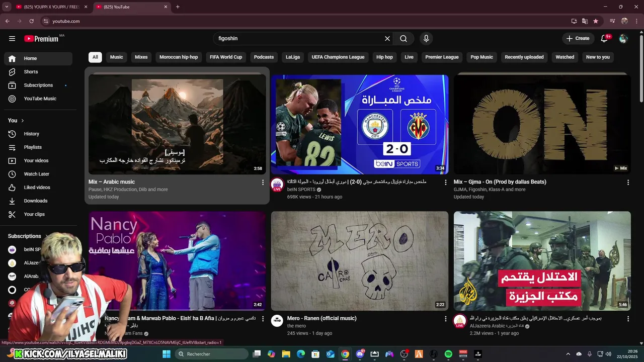Open the notifications bell
This screenshot has height=362, width=644.
pyautogui.click(x=605, y=39)
